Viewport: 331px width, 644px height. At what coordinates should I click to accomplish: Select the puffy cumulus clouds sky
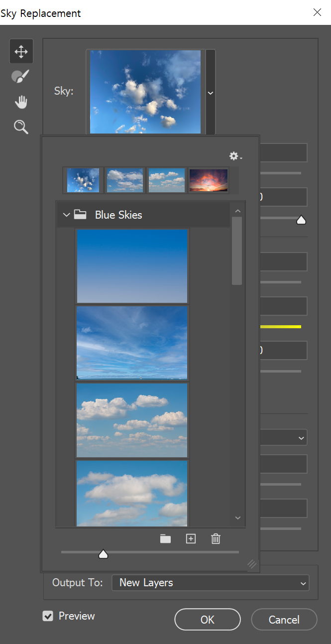pos(132,420)
